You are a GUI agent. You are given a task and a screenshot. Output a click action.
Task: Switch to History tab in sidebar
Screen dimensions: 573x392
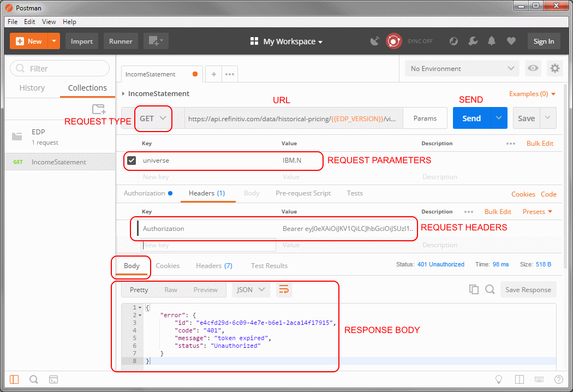click(x=32, y=88)
